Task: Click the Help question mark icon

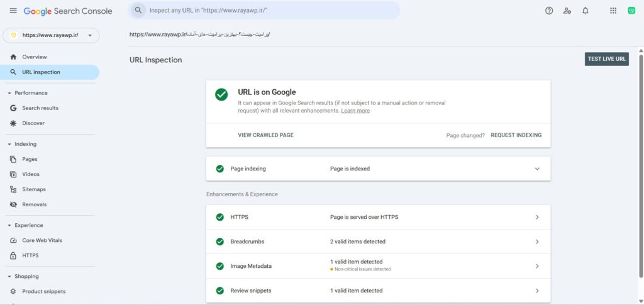Action: pyautogui.click(x=549, y=11)
